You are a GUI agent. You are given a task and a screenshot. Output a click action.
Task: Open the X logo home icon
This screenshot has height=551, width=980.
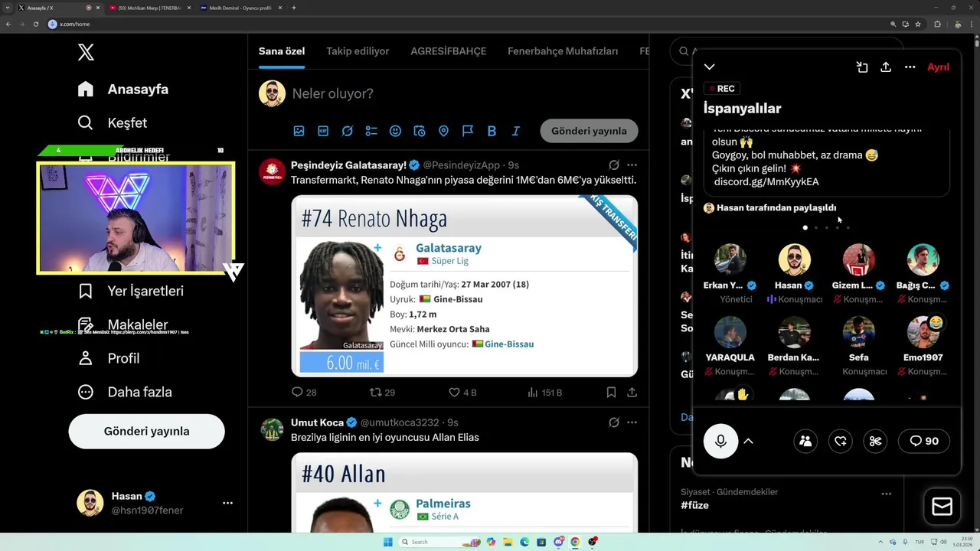pyautogui.click(x=86, y=52)
